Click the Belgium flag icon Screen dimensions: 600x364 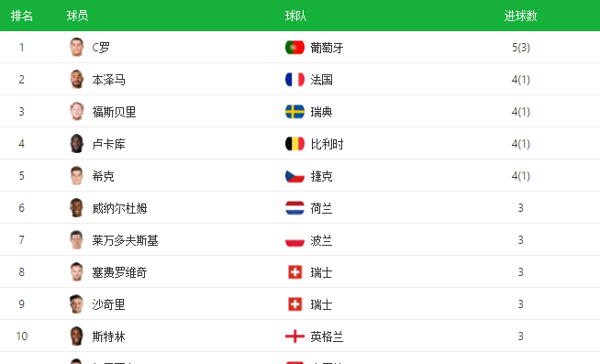coord(294,144)
